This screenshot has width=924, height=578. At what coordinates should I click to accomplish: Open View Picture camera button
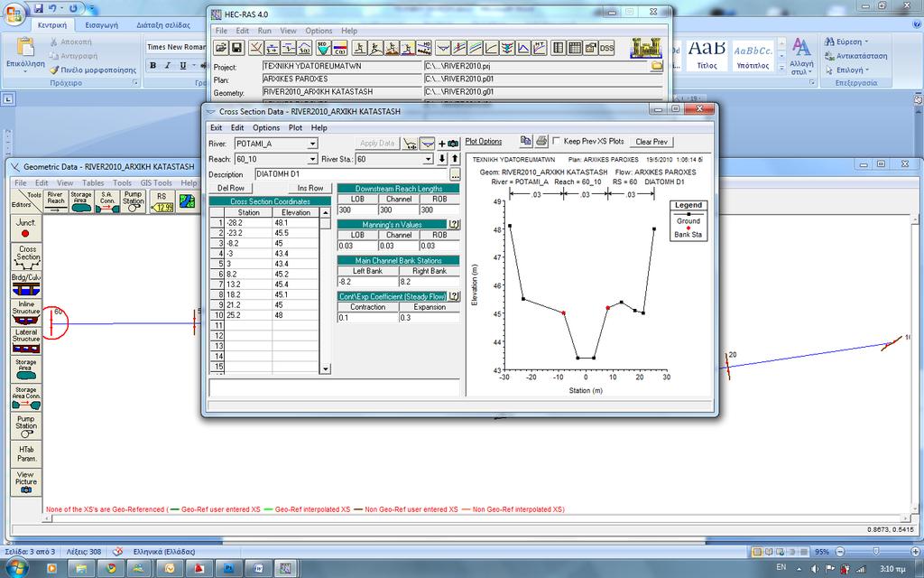[x=26, y=482]
